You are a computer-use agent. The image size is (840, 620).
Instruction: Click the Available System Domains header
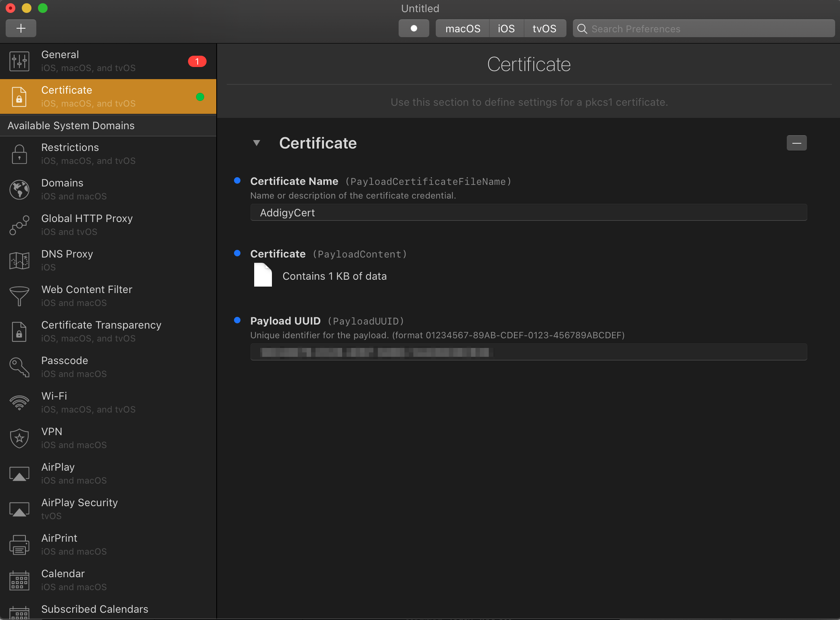(x=108, y=126)
